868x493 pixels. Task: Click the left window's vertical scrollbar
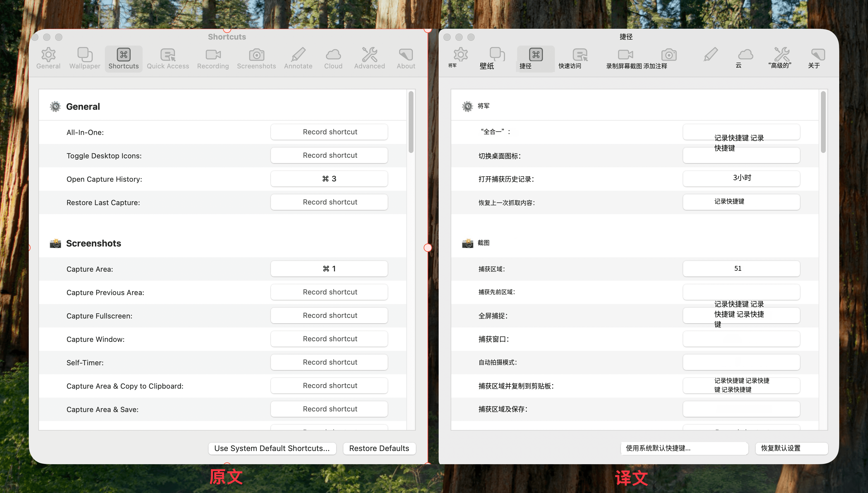411,122
